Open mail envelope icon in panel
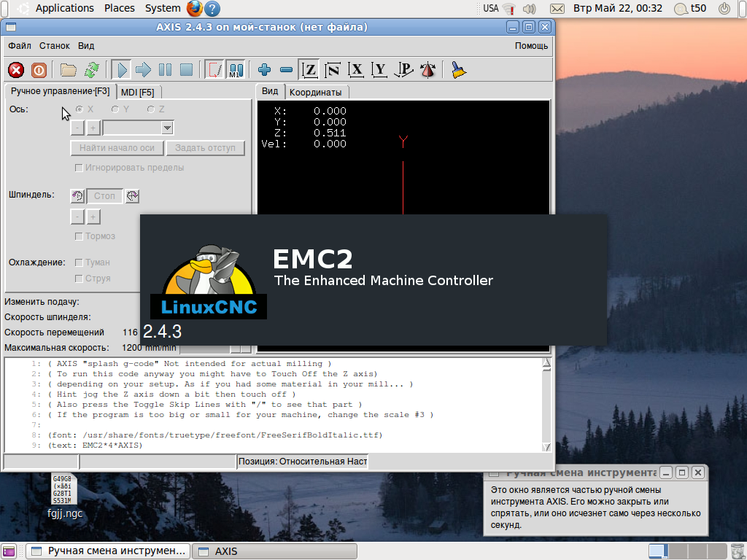This screenshot has height=560, width=747. pos(557,9)
